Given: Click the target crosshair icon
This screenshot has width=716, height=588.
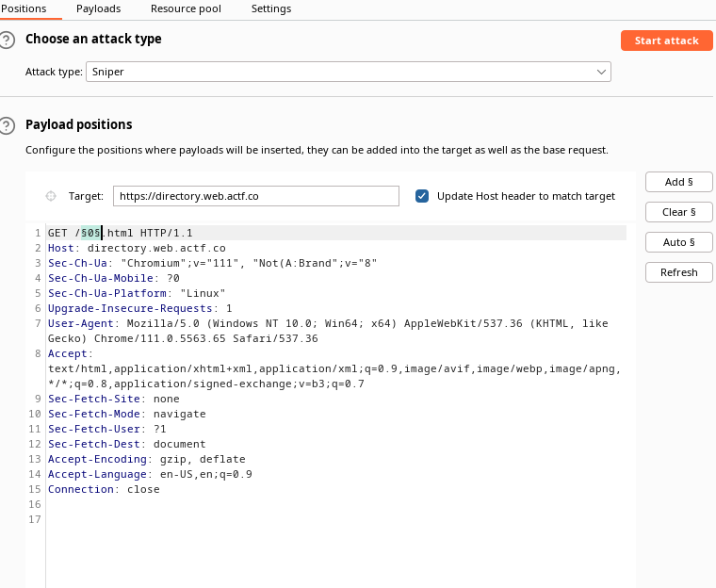Looking at the screenshot, I should pyautogui.click(x=51, y=196).
